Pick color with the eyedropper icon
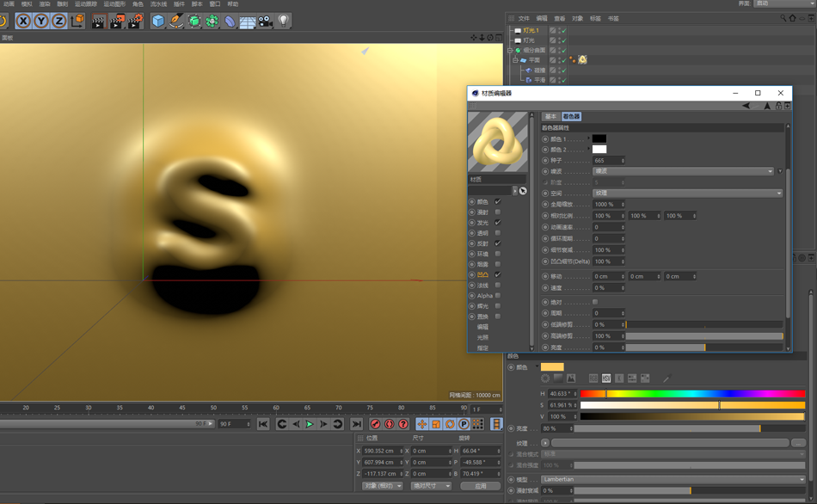This screenshot has width=817, height=504. (x=667, y=378)
